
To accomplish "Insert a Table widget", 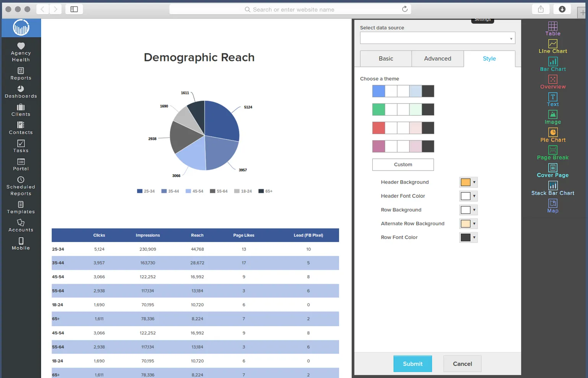I will [x=553, y=28].
